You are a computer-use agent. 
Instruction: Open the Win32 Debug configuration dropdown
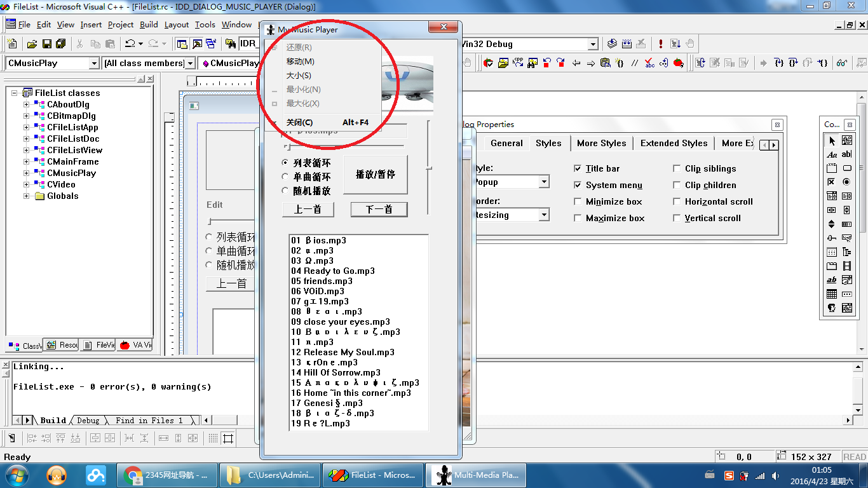[593, 44]
